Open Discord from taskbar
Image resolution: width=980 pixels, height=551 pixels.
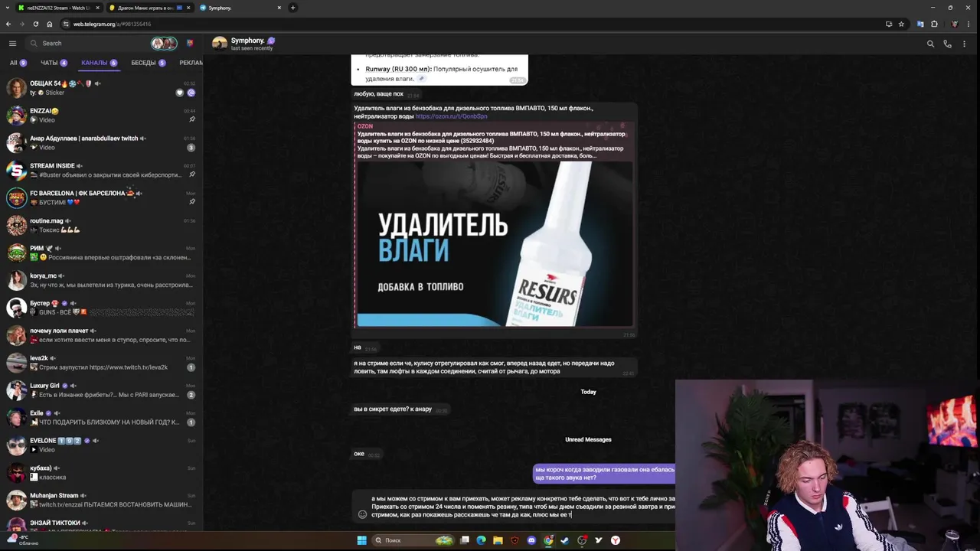tap(531, 540)
